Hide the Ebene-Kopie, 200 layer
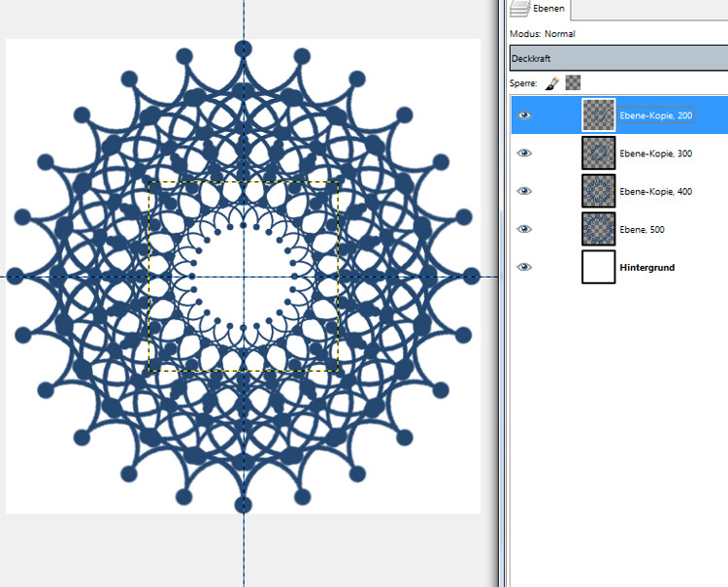728x587 pixels. pos(525,115)
